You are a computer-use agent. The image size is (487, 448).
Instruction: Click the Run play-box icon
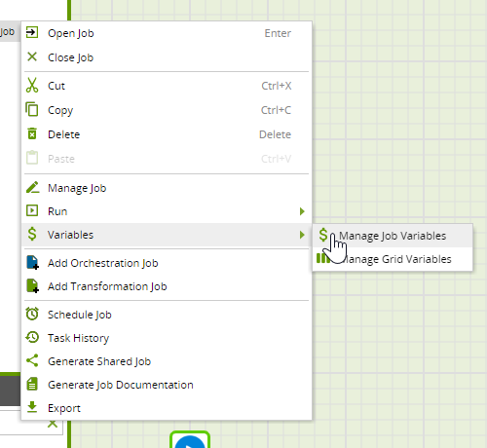coord(32,210)
